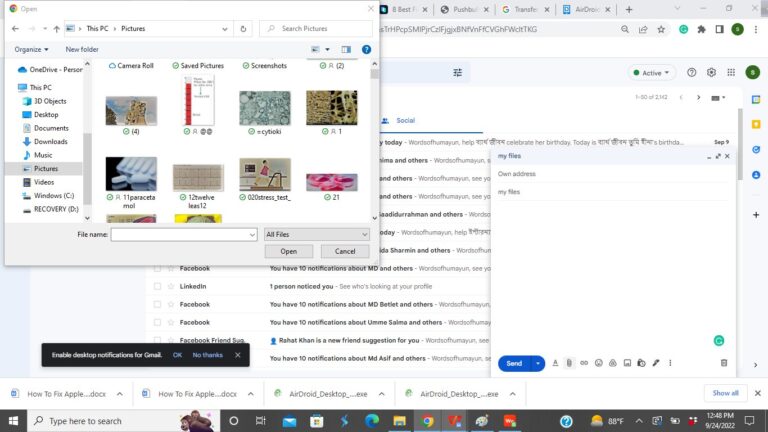Click No thanks on notifications prompt
Image resolution: width=768 pixels, height=432 pixels.
pos(207,355)
